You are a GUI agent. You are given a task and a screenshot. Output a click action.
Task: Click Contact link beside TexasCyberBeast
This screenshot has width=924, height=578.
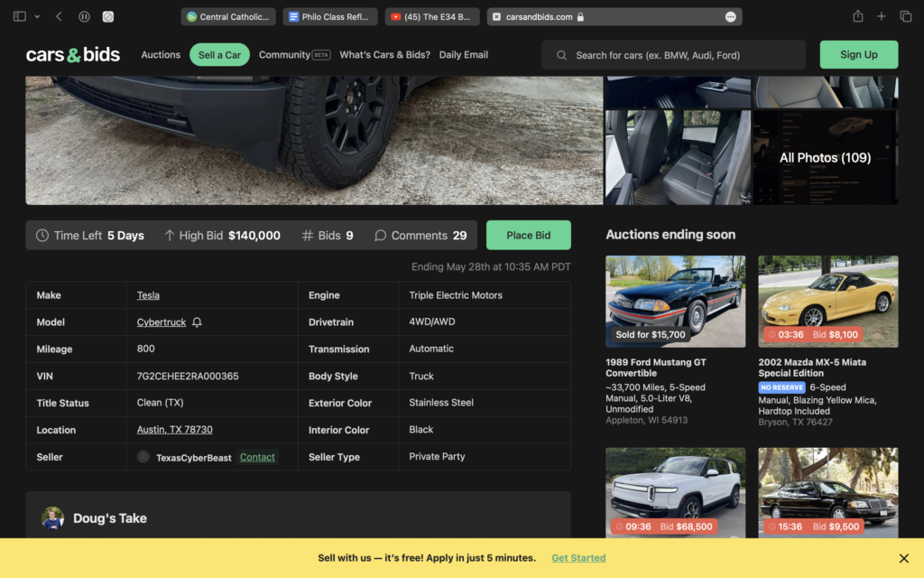click(x=257, y=457)
